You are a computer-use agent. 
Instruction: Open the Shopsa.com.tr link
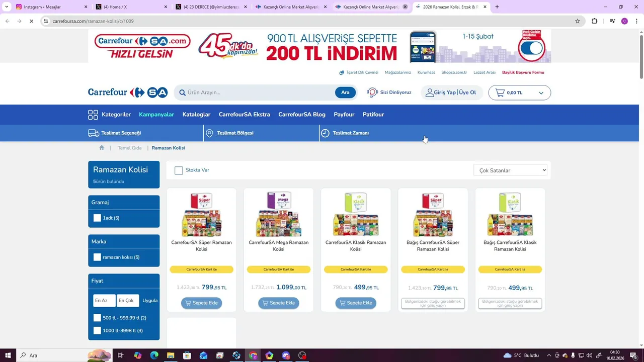[454, 72]
